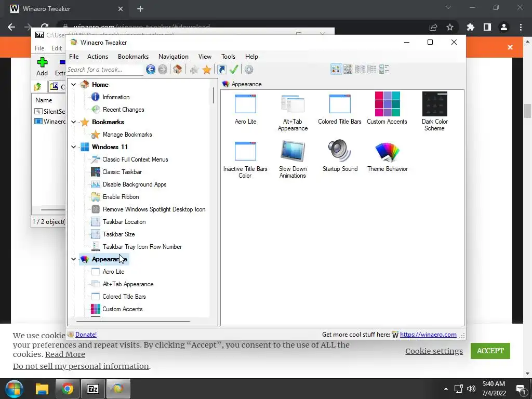Click the green checkmark toolbar icon
Image resolution: width=532 pixels, height=399 pixels.
coord(234,70)
